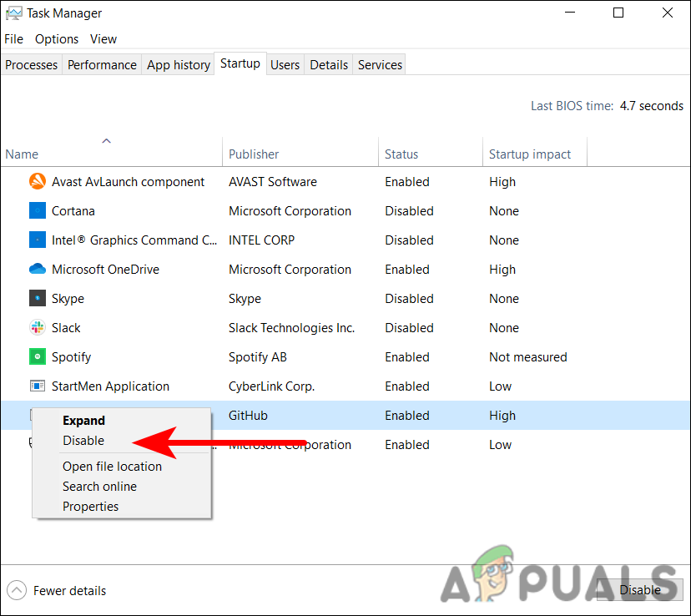Toggle sort order using Name column arrow

pos(106,141)
